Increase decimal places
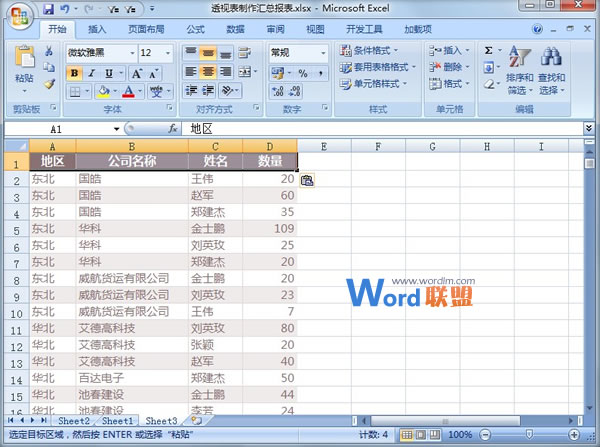This screenshot has height=447, width=600. (277, 91)
